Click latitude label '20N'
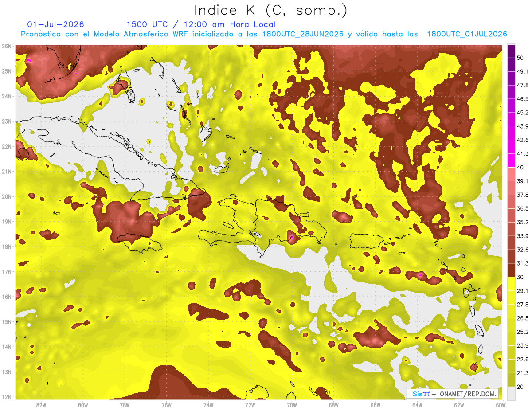 point(7,196)
